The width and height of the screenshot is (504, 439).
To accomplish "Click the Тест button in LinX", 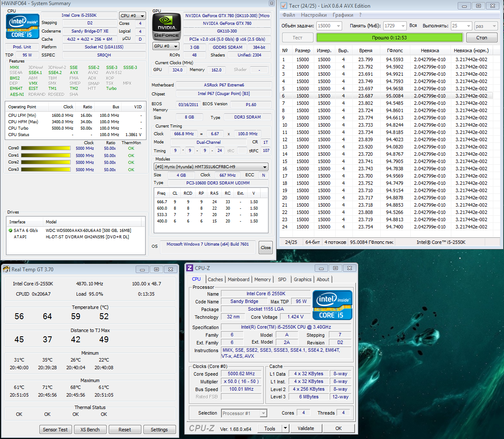I will coord(297,38).
